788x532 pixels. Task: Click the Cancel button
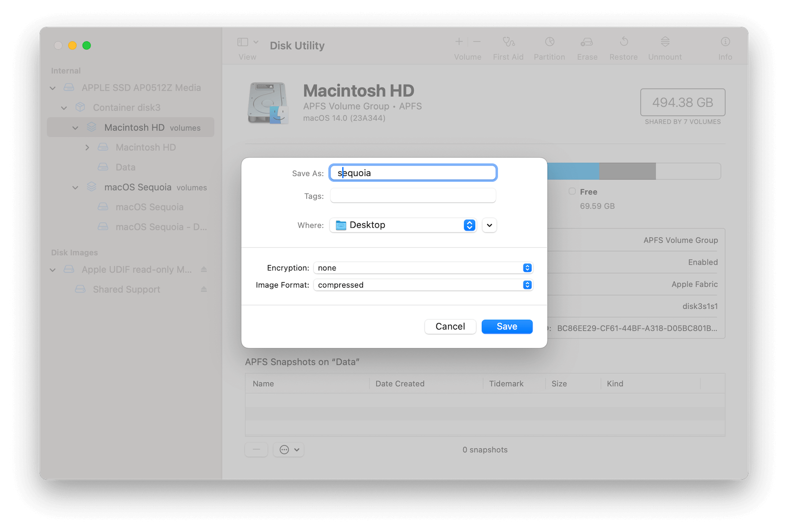point(450,327)
